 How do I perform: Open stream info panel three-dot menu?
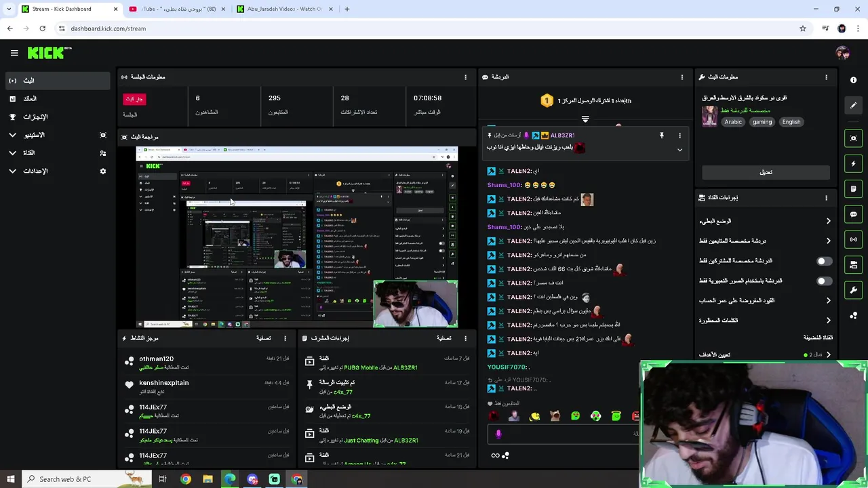(826, 77)
